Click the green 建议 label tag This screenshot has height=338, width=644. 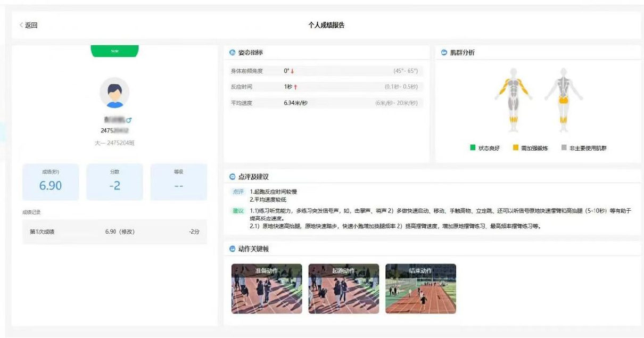coord(238,211)
